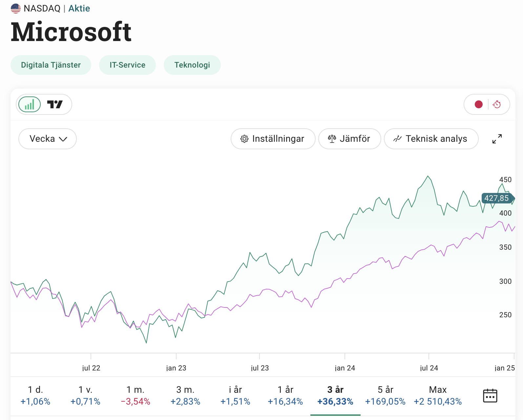The width and height of the screenshot is (523, 420).
Task: Open Jämför comparison tool
Action: point(349,139)
